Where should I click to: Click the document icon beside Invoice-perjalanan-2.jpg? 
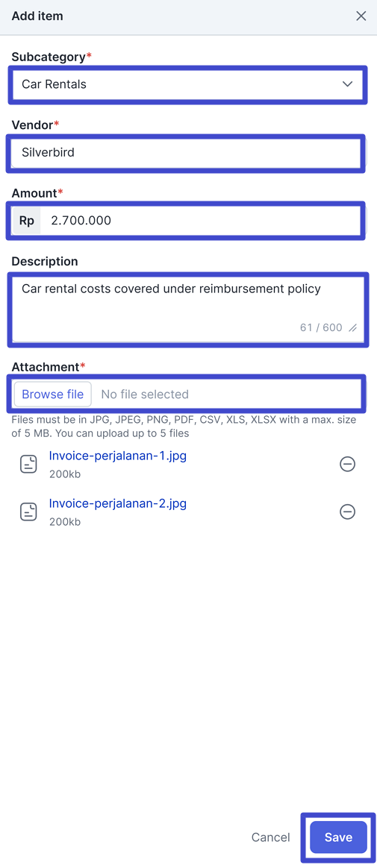tap(28, 512)
